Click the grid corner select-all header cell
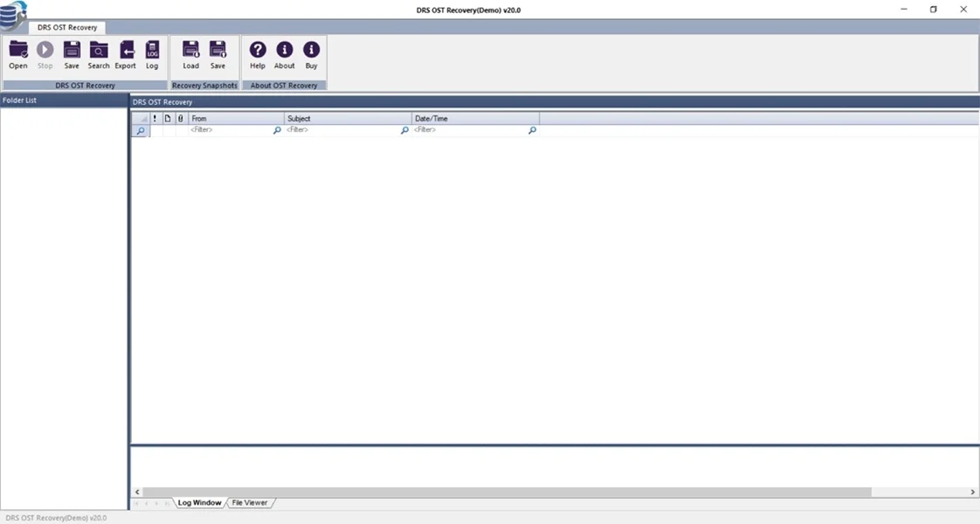This screenshot has width=980, height=524. (141, 118)
